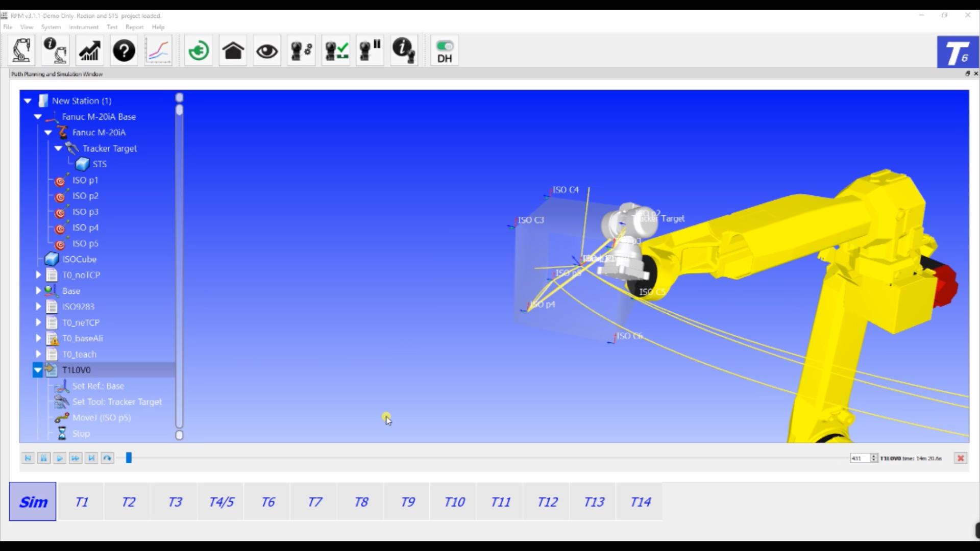Collapse the New Station (1) tree node
Screen dimensions: 980x551
pyautogui.click(x=28, y=101)
